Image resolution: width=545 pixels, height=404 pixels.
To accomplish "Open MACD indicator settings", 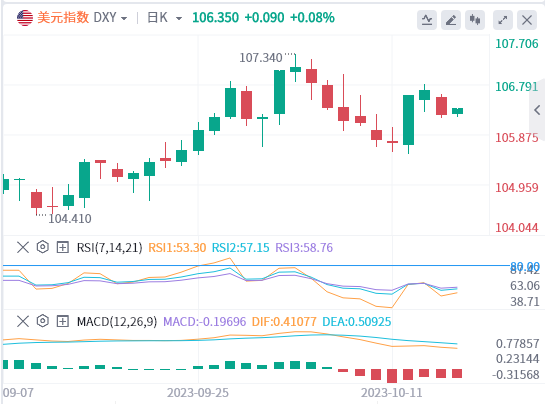I will [x=42, y=321].
